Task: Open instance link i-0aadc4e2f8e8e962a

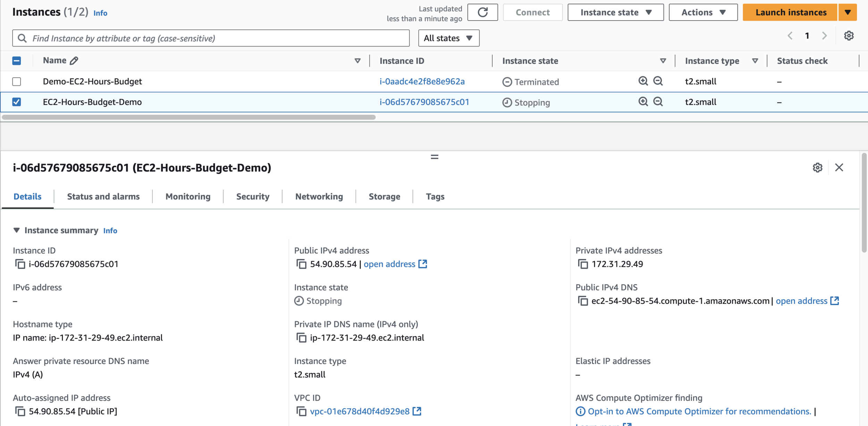Action: pos(422,82)
